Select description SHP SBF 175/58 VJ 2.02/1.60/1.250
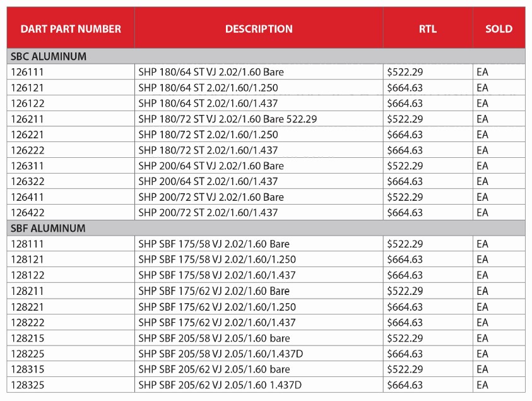The image size is (532, 401). click(217, 260)
